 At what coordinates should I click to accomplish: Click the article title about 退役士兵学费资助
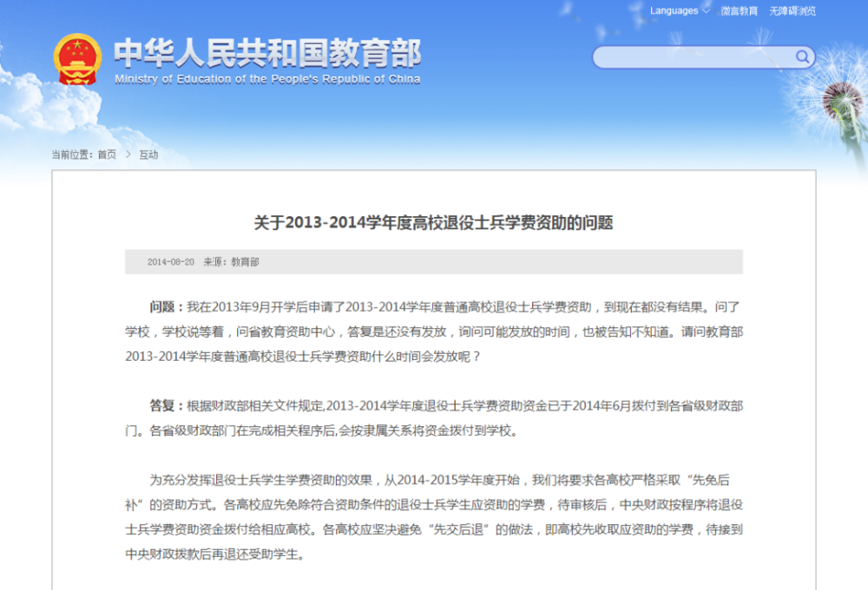[x=433, y=222]
